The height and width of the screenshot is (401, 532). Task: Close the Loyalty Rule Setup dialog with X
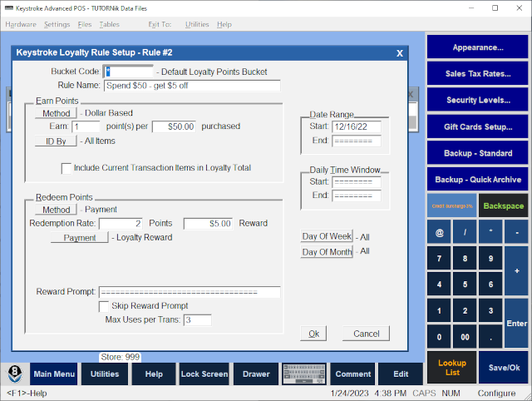click(399, 53)
